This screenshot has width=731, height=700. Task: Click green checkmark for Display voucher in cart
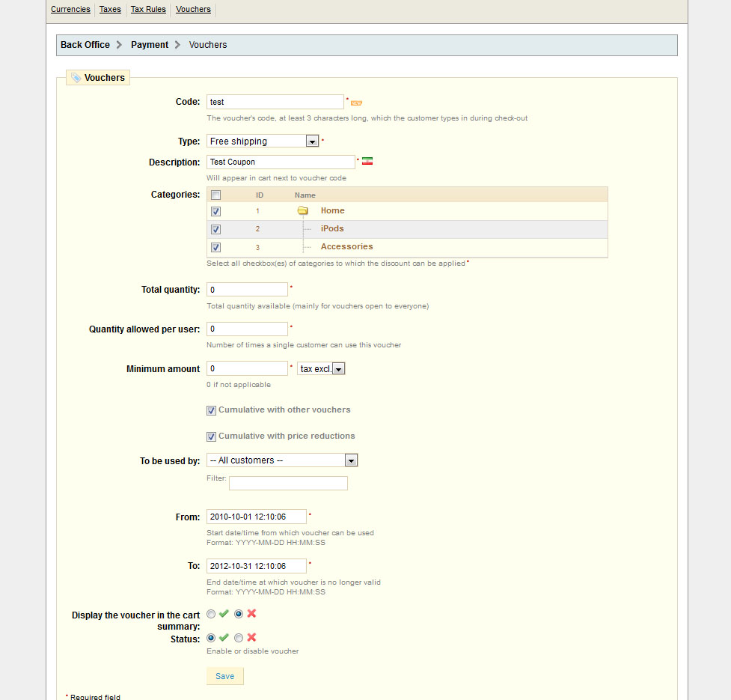click(x=224, y=614)
